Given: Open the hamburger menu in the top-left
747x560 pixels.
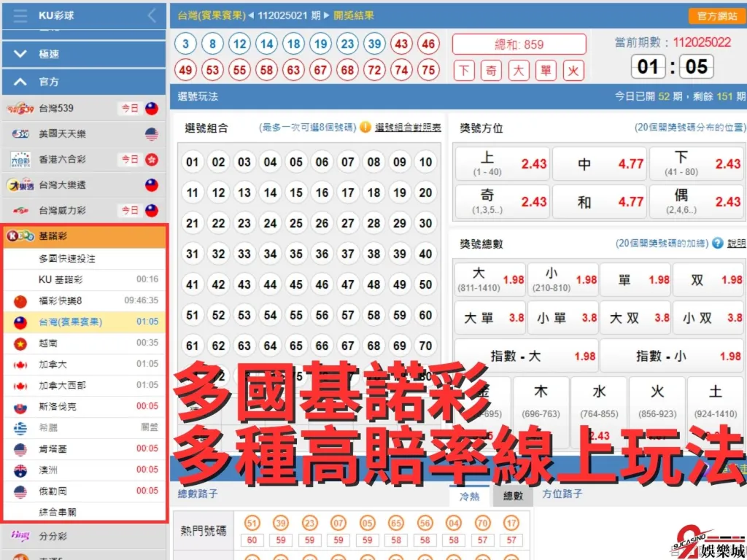Looking at the screenshot, I should (20, 15).
